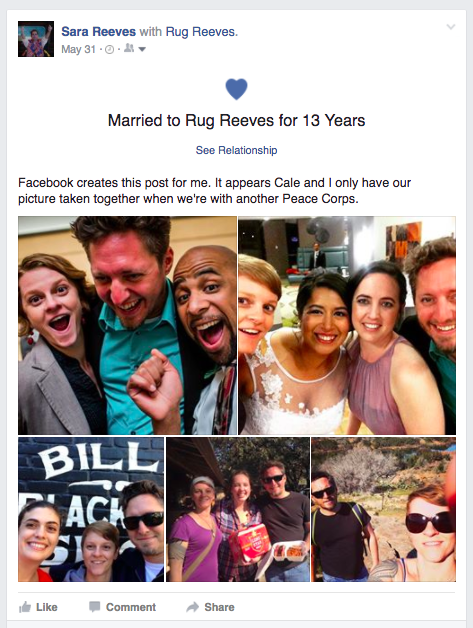Open outdoor hiking selfie photo
473x628 pixels.
(383, 509)
